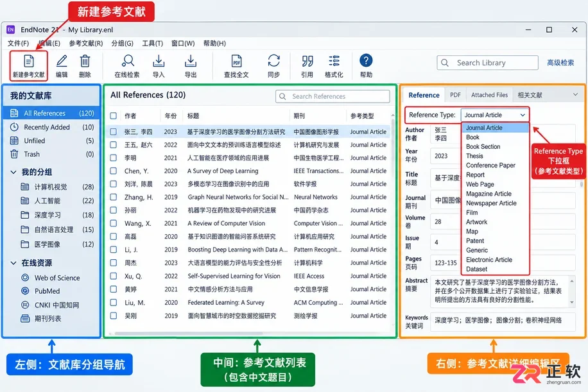Sort list by 年份 column header

pyautogui.click(x=171, y=115)
